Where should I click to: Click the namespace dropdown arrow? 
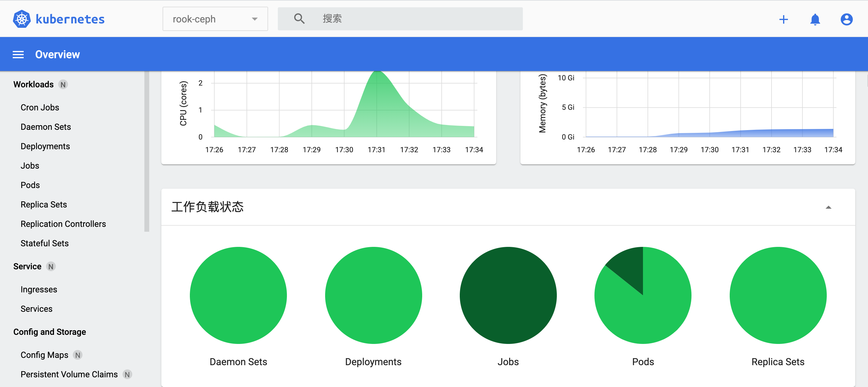click(255, 19)
